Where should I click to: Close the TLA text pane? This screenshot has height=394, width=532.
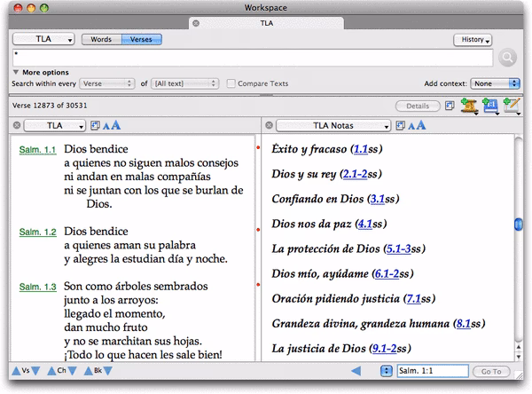point(16,125)
